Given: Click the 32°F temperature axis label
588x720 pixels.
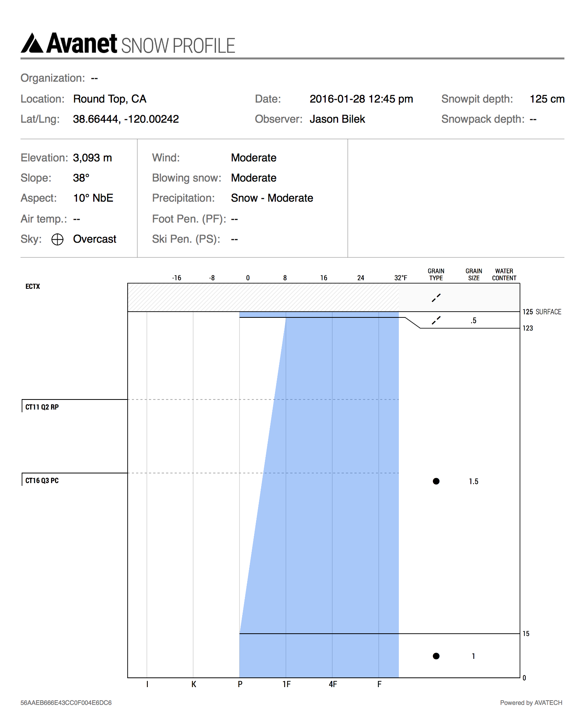Looking at the screenshot, I should click(x=401, y=278).
